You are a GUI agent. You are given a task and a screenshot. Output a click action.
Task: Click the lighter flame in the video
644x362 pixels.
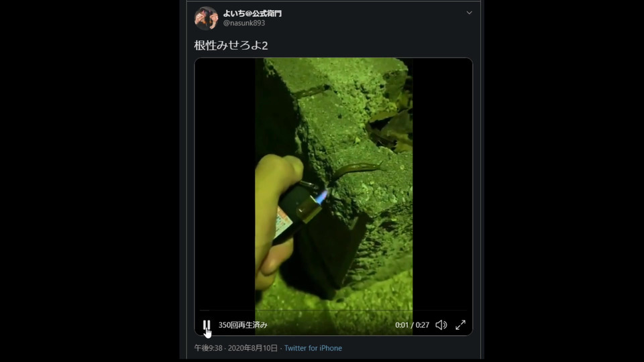(321, 197)
